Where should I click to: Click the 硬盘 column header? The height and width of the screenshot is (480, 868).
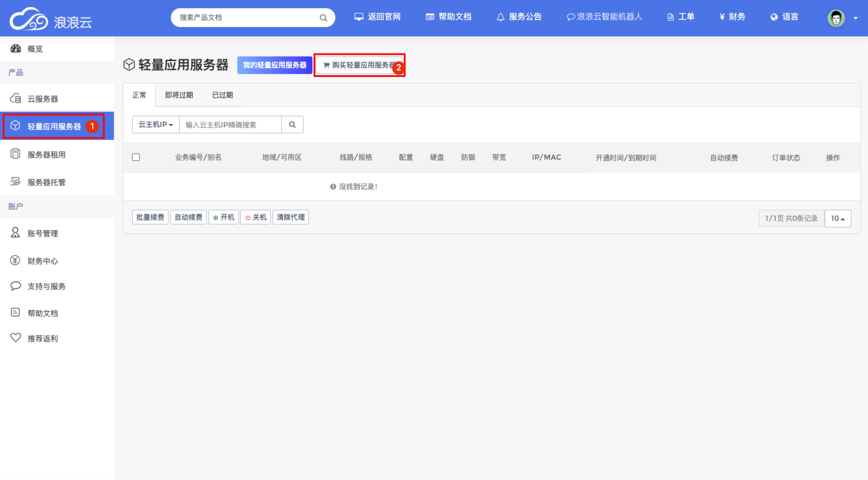(437, 157)
